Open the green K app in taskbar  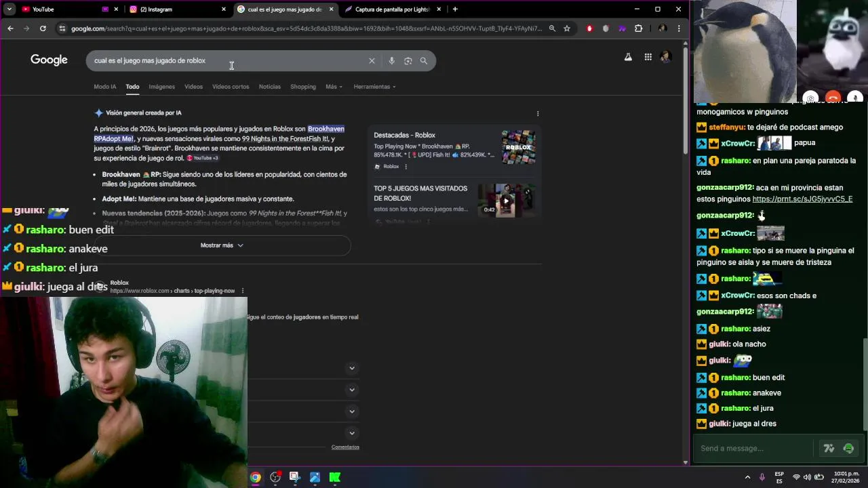pos(334,477)
